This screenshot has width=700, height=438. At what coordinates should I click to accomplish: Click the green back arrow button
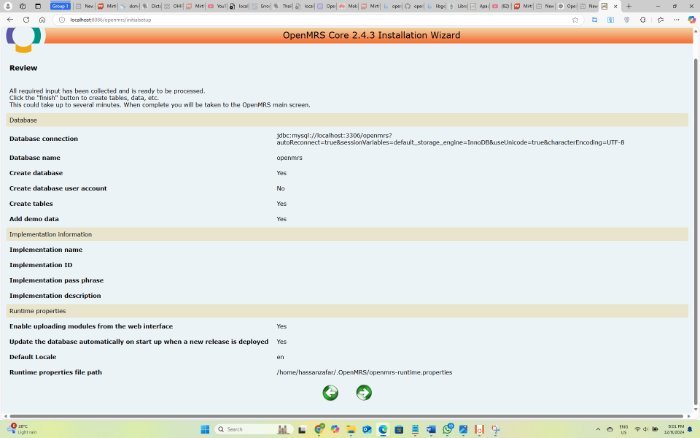(330, 393)
